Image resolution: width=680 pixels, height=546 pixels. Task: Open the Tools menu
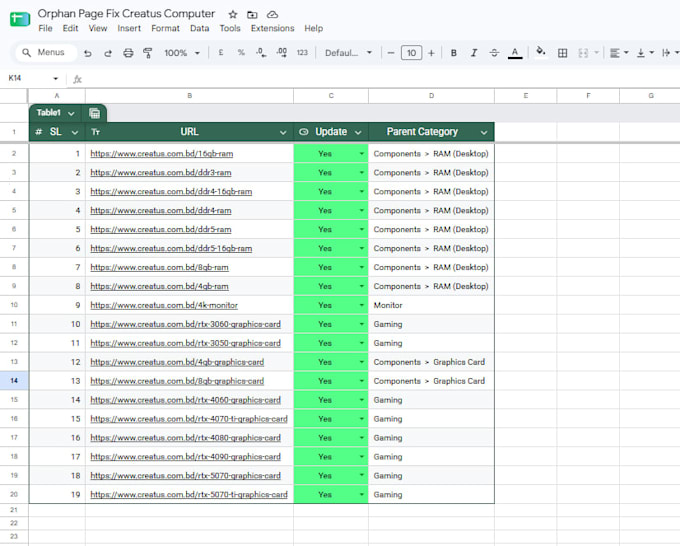pyautogui.click(x=230, y=29)
